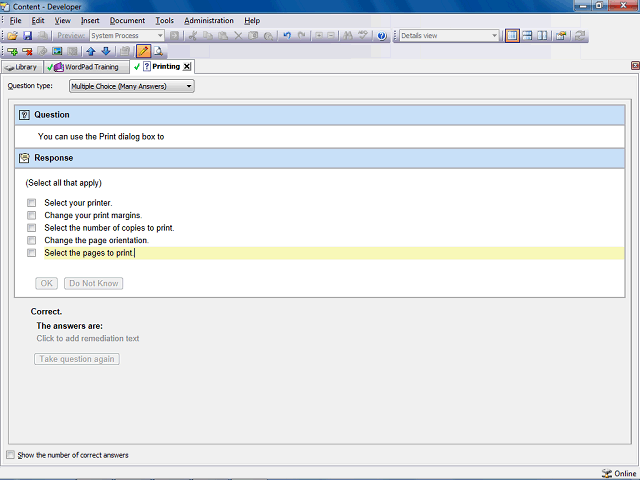Click the attachment link icon in second toolbar

tap(42, 51)
